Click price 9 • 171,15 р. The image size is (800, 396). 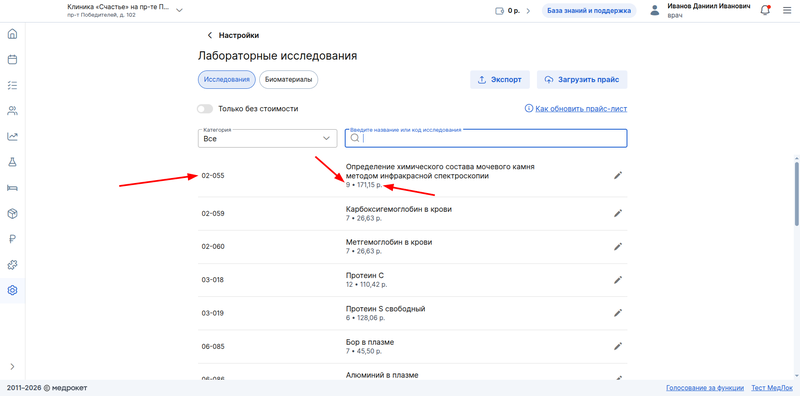pos(364,185)
